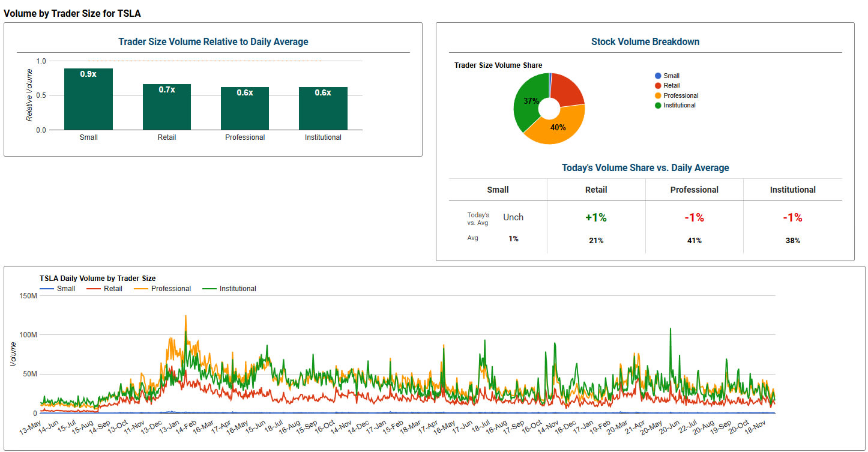This screenshot has height=452, width=868.
Task: Click the 13-Jan date axis label
Action: [169, 427]
